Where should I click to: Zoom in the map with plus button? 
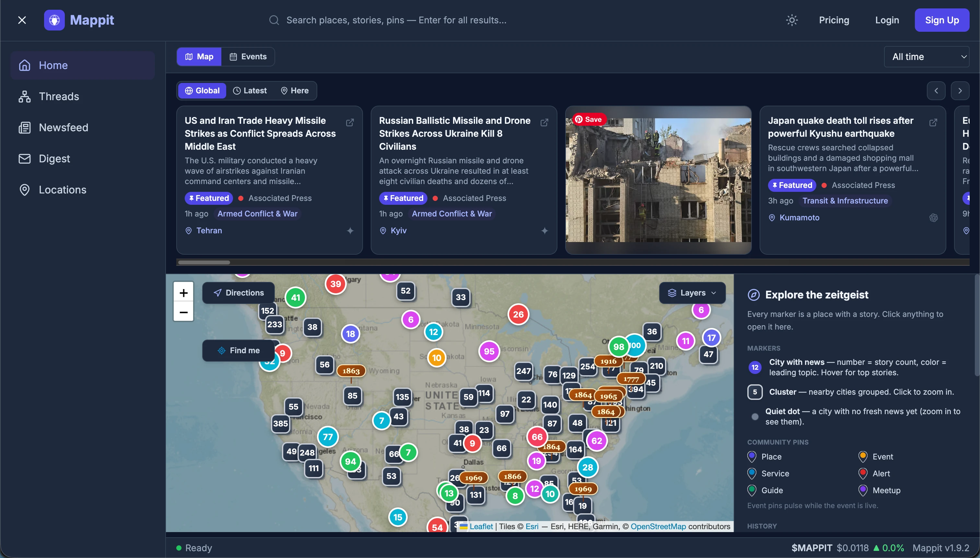(x=183, y=293)
